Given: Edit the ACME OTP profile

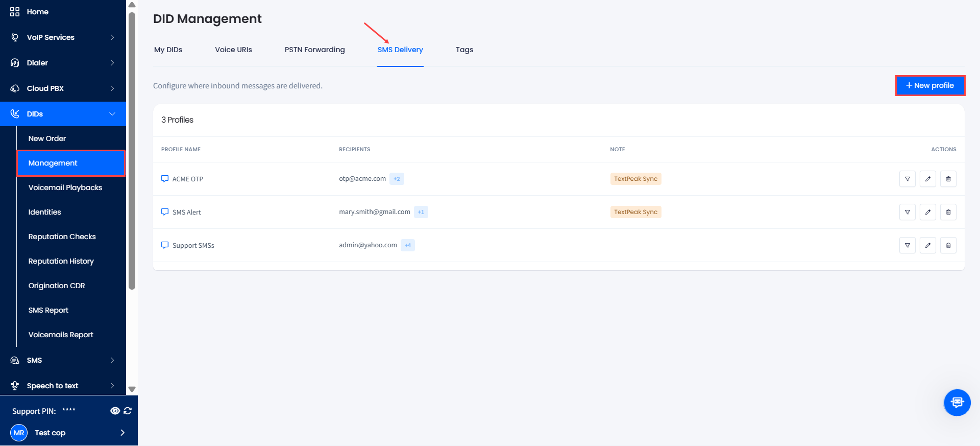Looking at the screenshot, I should pyautogui.click(x=928, y=179).
